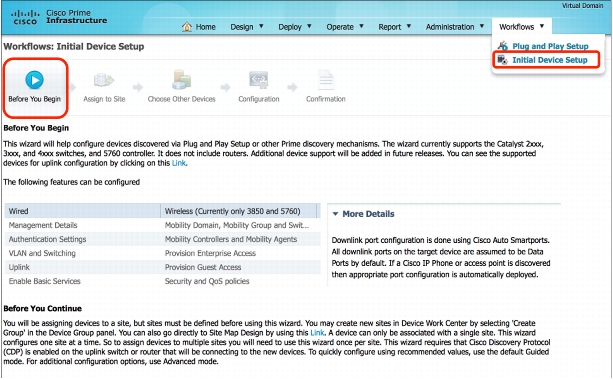
Task: Select the Authentication Settings row
Action: (82, 239)
